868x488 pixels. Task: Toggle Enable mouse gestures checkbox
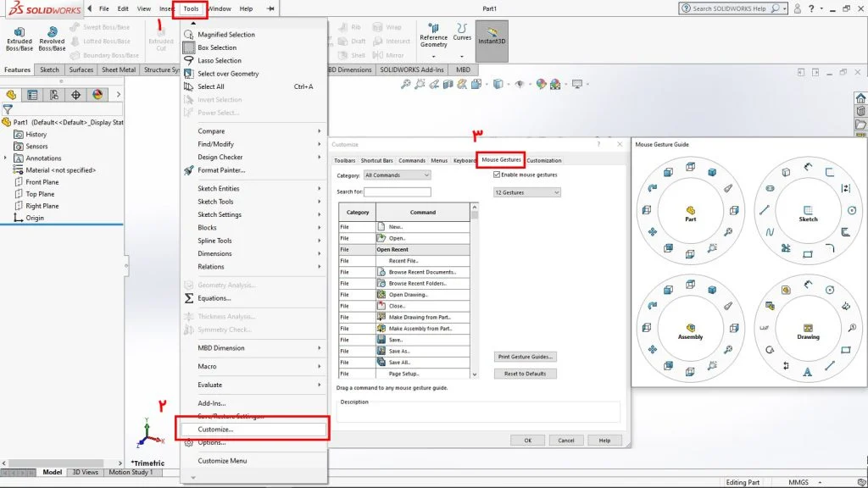pos(497,175)
